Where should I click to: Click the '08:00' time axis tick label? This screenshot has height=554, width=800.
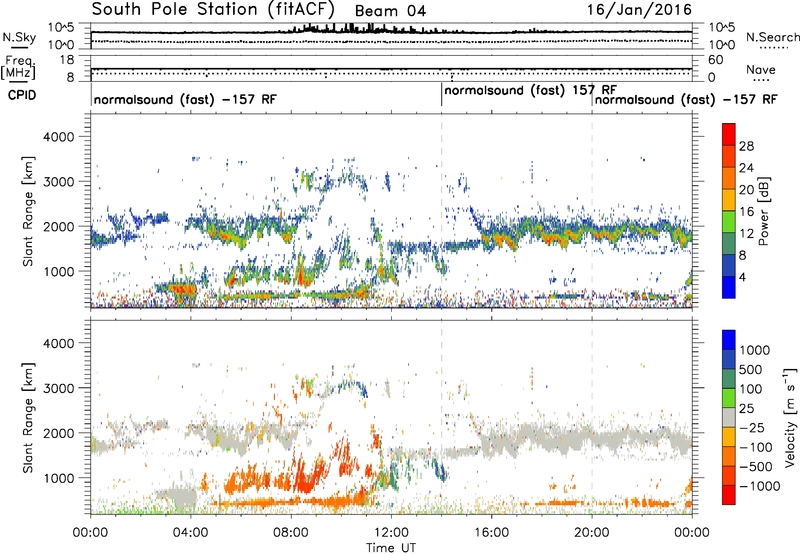(291, 533)
